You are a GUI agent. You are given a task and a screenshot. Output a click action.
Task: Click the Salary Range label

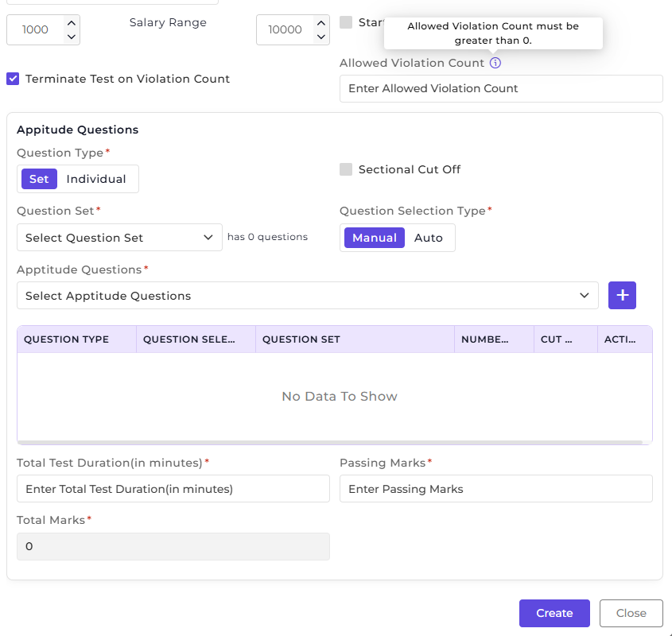point(168,23)
